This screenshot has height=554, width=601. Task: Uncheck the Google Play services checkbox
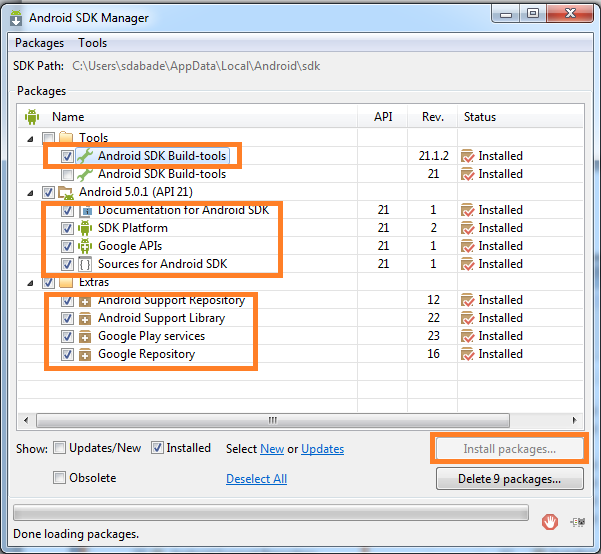67,336
